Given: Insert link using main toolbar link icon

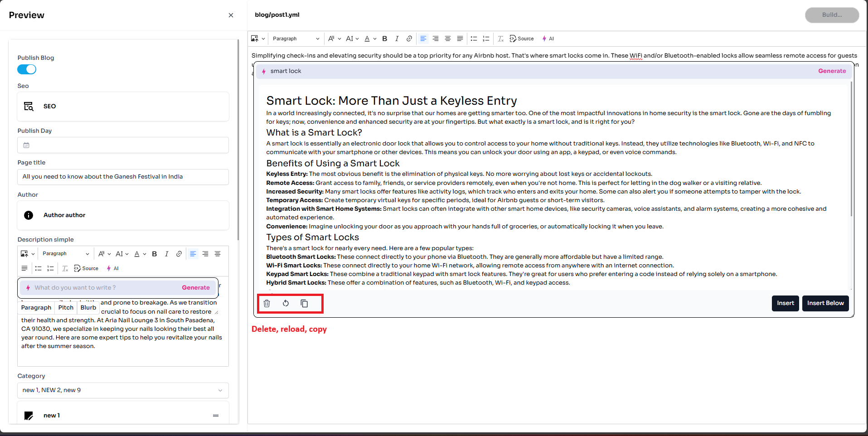Looking at the screenshot, I should pyautogui.click(x=409, y=39).
